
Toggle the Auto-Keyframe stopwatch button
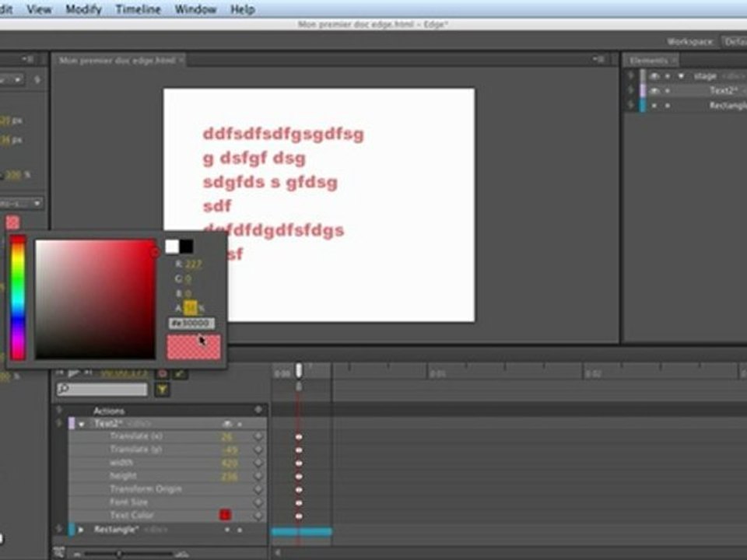[162, 374]
